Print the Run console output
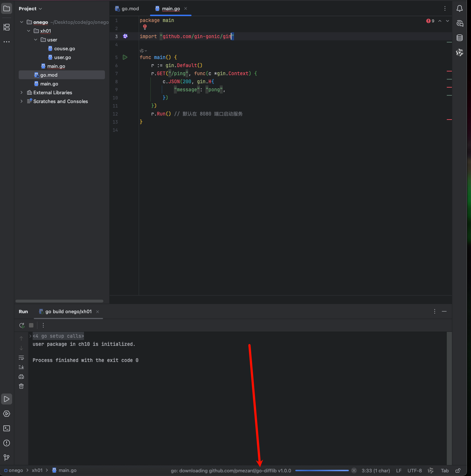The image size is (471, 476). point(21,377)
